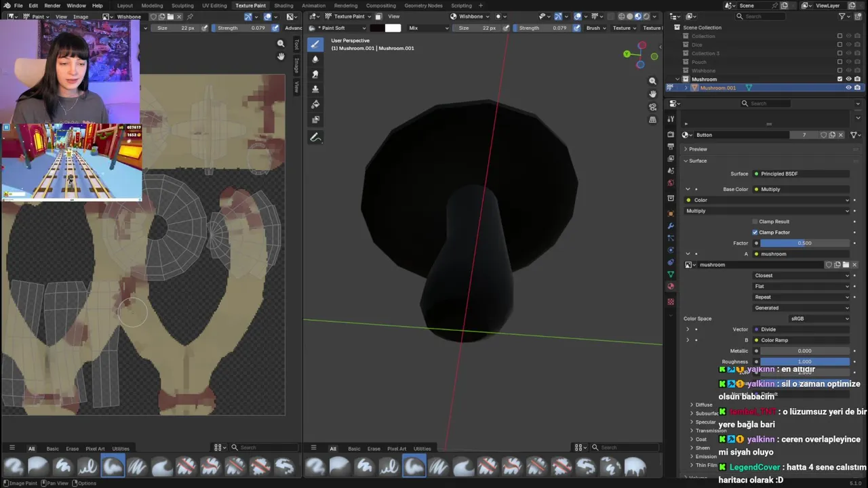The image size is (868, 488).
Task: Open the sRGB color space dropdown
Action: tap(819, 319)
